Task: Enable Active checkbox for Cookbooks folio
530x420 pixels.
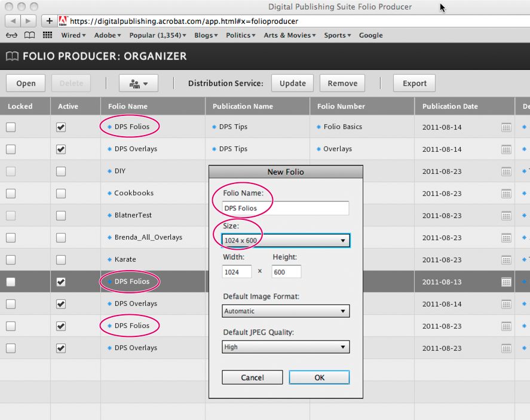Action: click(61, 194)
